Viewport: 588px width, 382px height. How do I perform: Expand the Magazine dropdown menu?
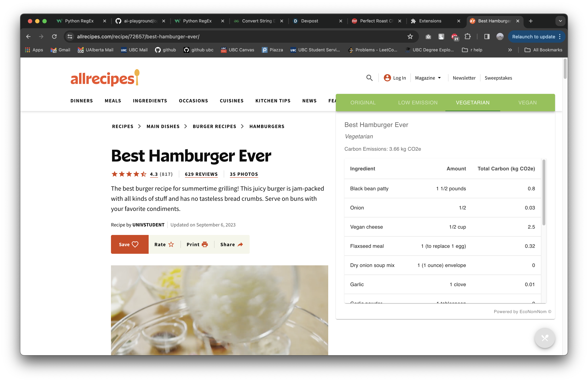(x=428, y=78)
